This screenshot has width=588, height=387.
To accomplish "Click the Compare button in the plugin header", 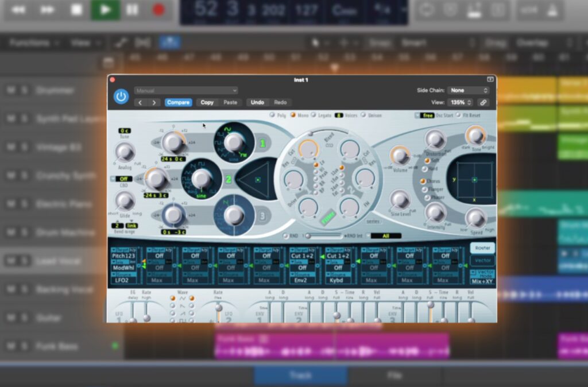I will coord(178,102).
